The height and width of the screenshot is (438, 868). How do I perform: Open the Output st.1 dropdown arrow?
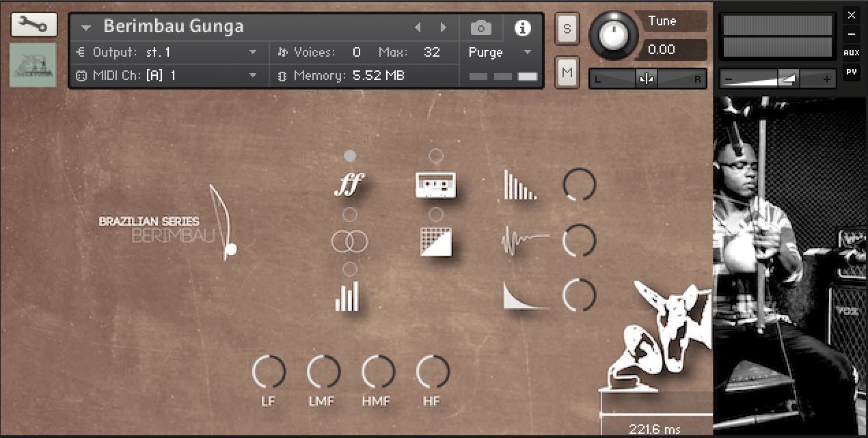pyautogui.click(x=253, y=53)
